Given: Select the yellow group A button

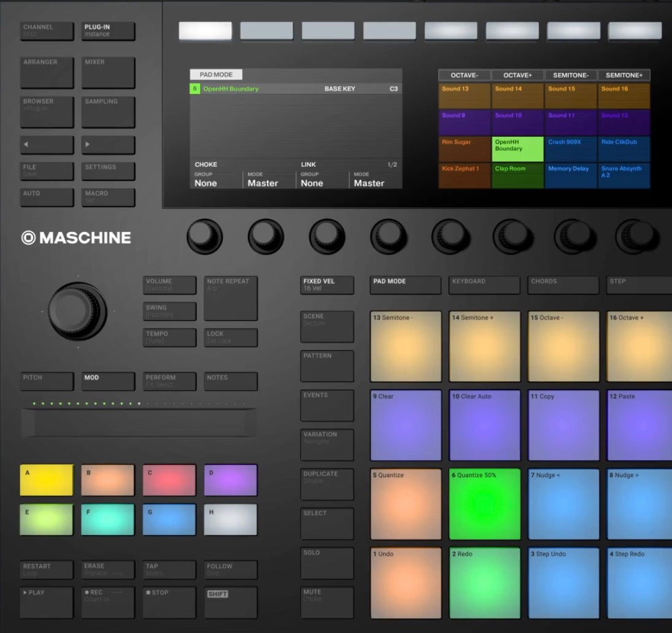Looking at the screenshot, I should pos(47,480).
